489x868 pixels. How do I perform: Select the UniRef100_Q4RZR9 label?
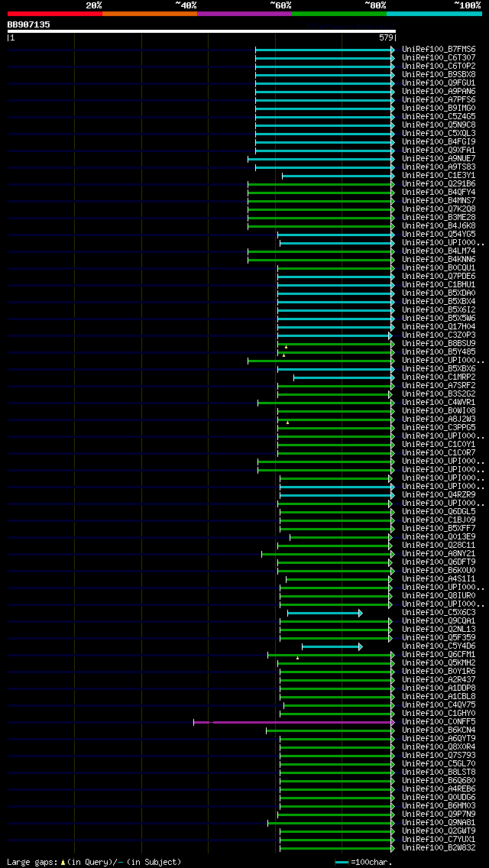[x=439, y=494]
